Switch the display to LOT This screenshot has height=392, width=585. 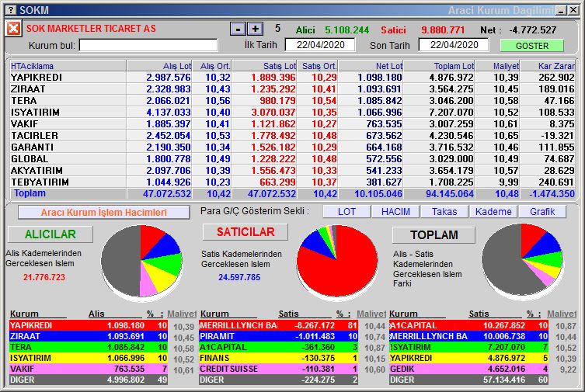click(x=346, y=212)
